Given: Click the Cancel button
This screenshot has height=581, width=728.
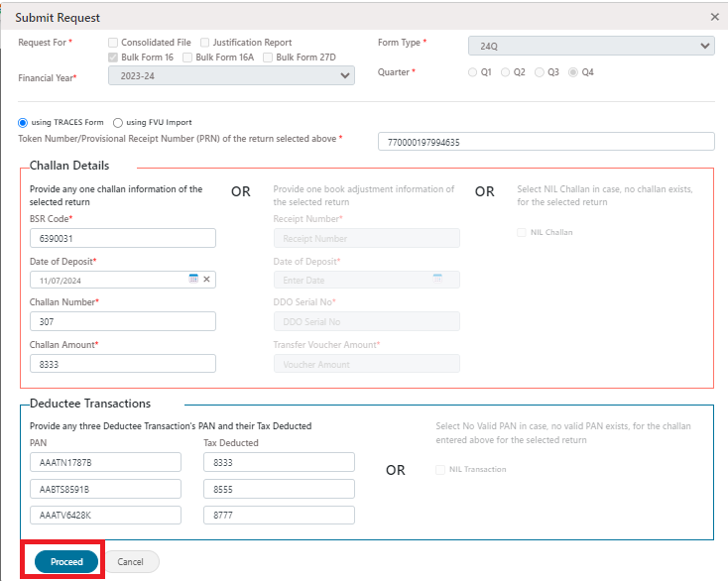Looking at the screenshot, I should point(131,561).
